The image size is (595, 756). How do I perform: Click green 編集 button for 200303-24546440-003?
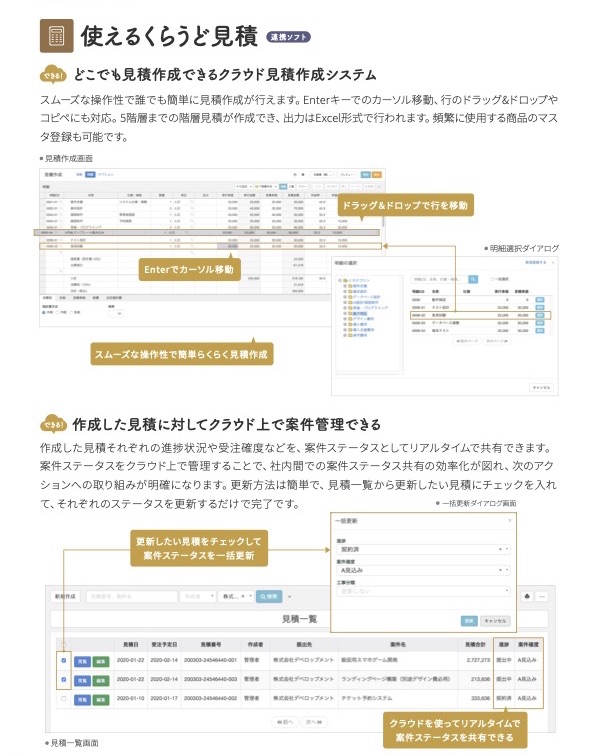click(x=101, y=680)
